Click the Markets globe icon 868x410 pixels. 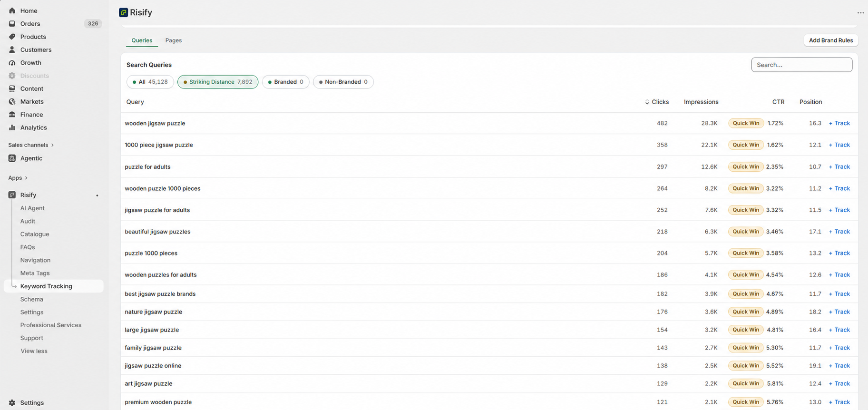point(12,101)
